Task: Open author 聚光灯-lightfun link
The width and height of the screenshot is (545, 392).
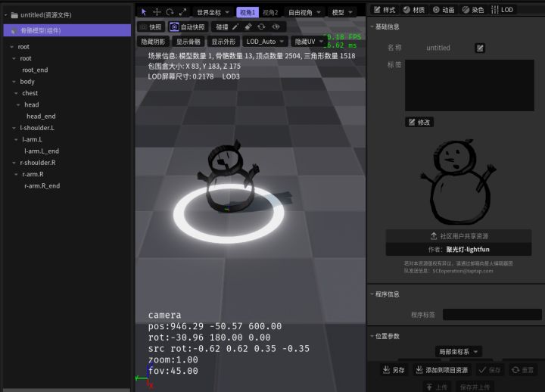Action: tap(468, 250)
